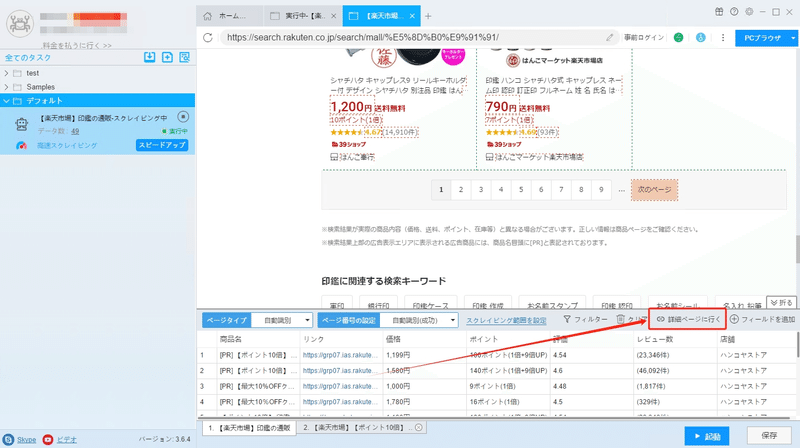Open the three-dot more options menu
The image size is (800, 448).
[723, 37]
